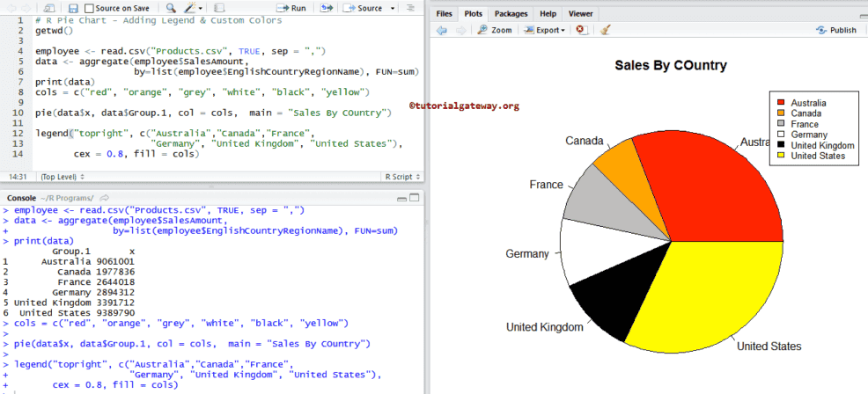This screenshot has height=394, width=868.
Task: Open console working directory arrow icon
Action: [105, 199]
